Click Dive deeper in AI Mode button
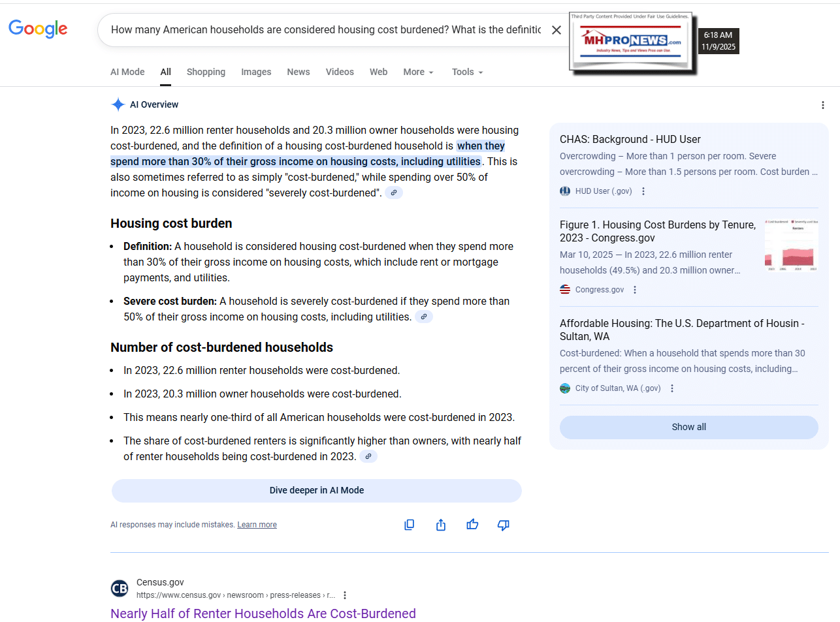 pyautogui.click(x=317, y=491)
